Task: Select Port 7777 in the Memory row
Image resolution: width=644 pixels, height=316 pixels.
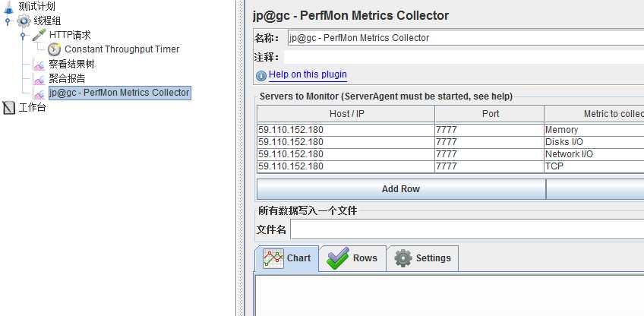Action: click(490, 130)
